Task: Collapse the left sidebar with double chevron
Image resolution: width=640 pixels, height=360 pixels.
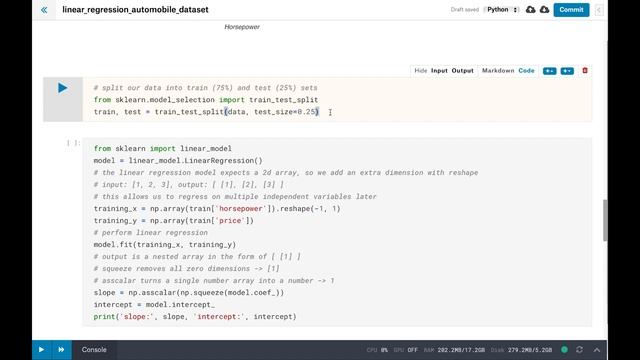Action: 44,10
